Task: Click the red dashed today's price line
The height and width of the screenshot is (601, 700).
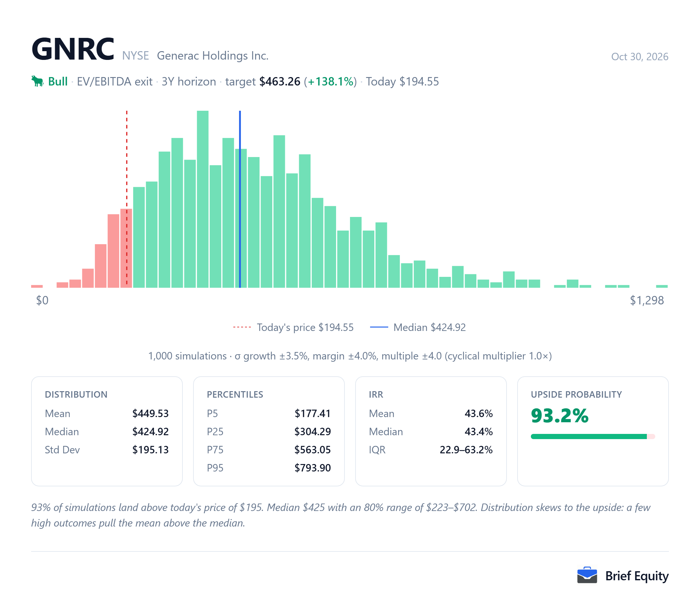Action: [x=127, y=198]
